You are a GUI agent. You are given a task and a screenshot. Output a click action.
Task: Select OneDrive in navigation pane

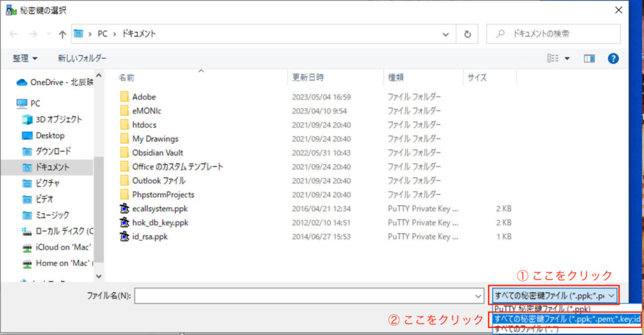pyautogui.click(x=55, y=82)
